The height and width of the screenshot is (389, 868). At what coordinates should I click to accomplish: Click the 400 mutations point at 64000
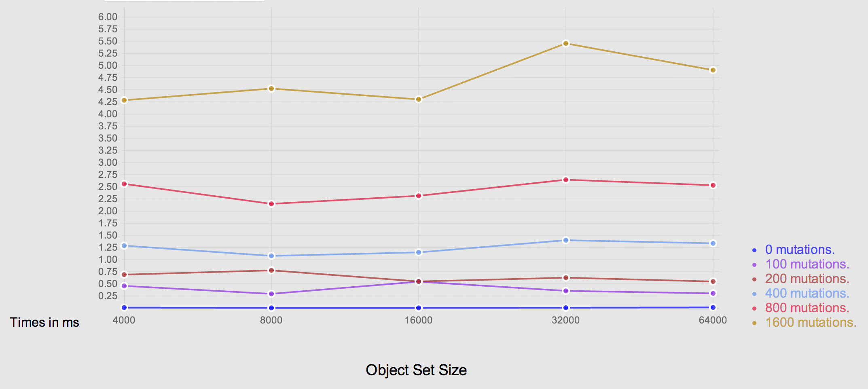click(x=713, y=243)
